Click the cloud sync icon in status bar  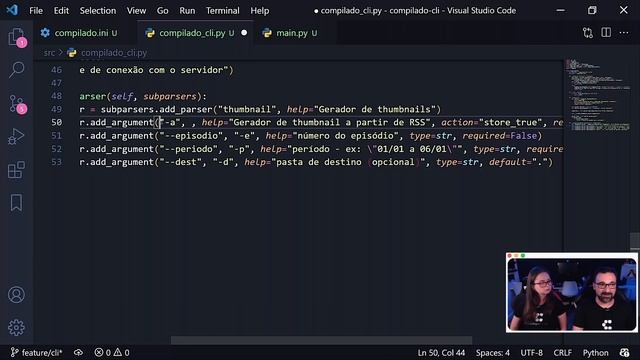coord(78,352)
